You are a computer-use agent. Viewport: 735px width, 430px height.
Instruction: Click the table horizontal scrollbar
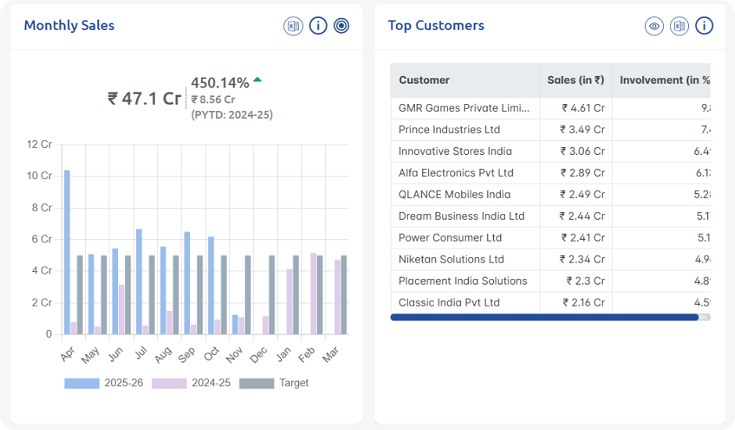[x=544, y=317]
